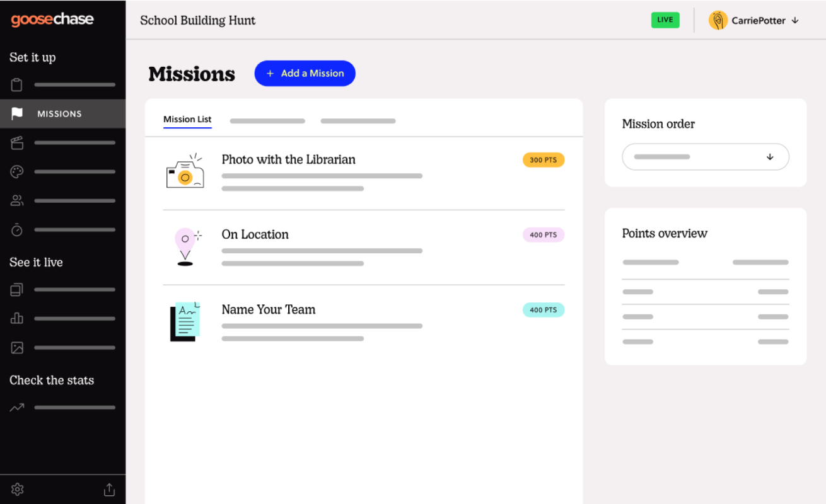Click the 300 PTS badge

[544, 160]
